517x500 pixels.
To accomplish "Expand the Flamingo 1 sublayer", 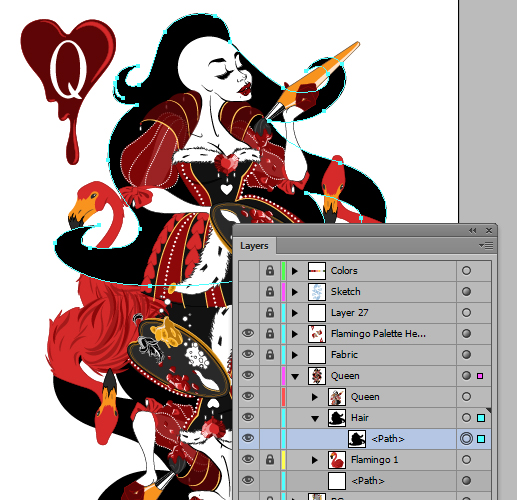I will tap(315, 460).
